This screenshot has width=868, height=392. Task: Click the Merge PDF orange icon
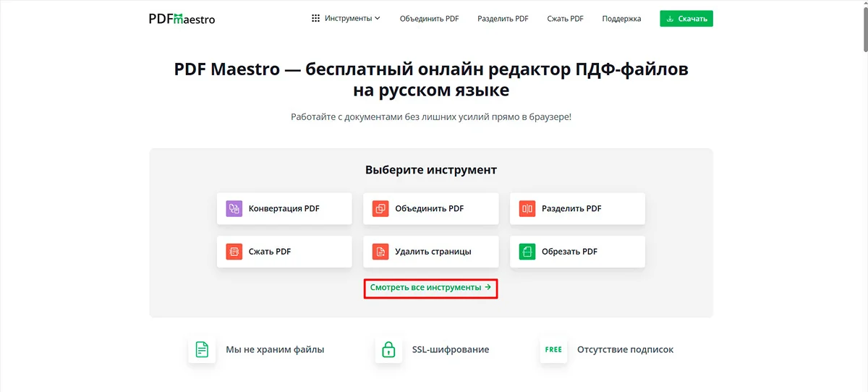[380, 208]
